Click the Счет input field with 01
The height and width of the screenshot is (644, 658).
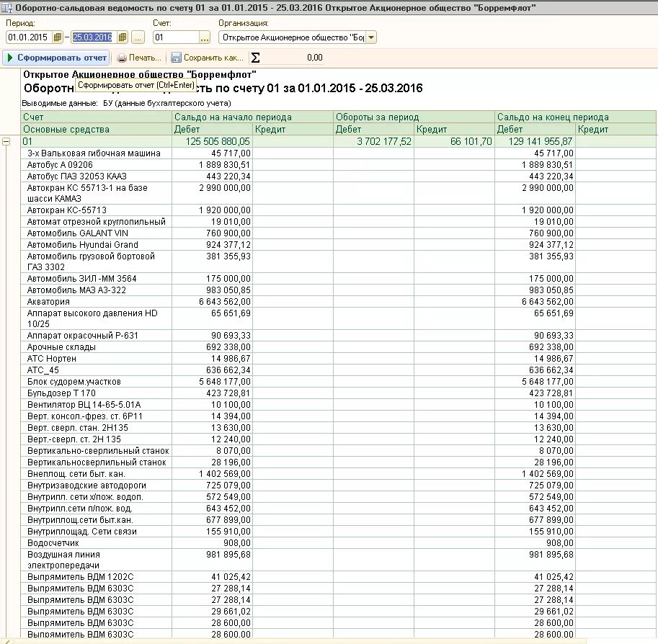176,37
